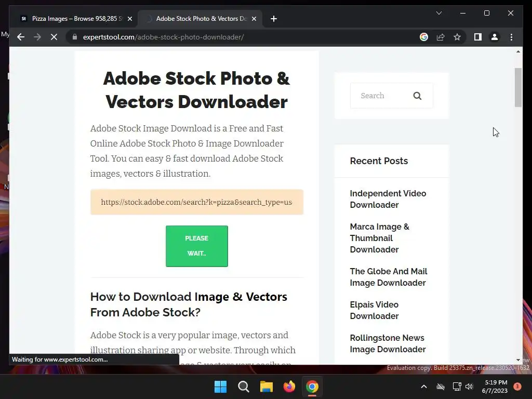Click the scrollbar down arrow
Screen dimensions: 532x399
pos(518,360)
